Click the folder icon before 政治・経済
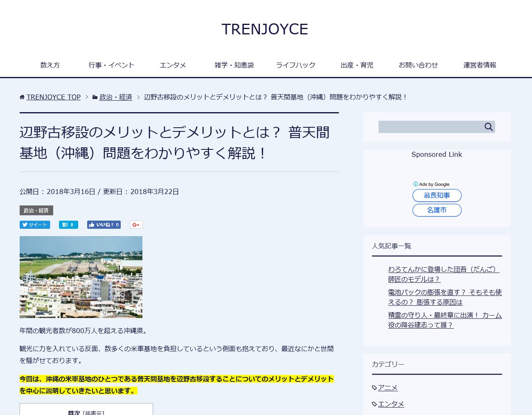The width and height of the screenshot is (532, 415). click(95, 97)
